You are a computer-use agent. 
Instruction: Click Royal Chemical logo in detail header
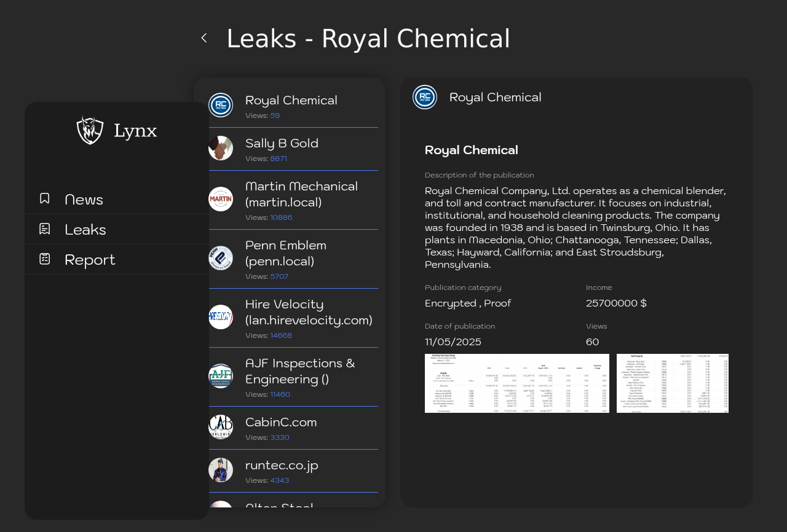pyautogui.click(x=425, y=97)
